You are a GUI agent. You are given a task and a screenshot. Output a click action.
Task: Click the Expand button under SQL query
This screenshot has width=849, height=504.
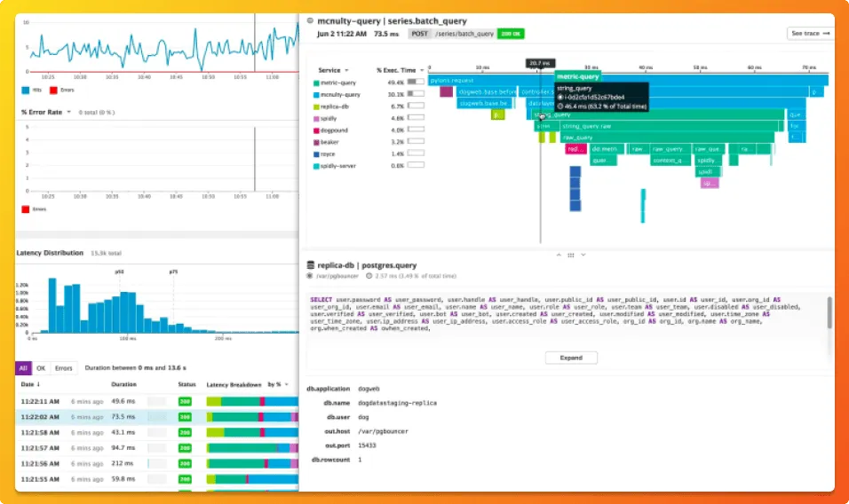click(571, 358)
